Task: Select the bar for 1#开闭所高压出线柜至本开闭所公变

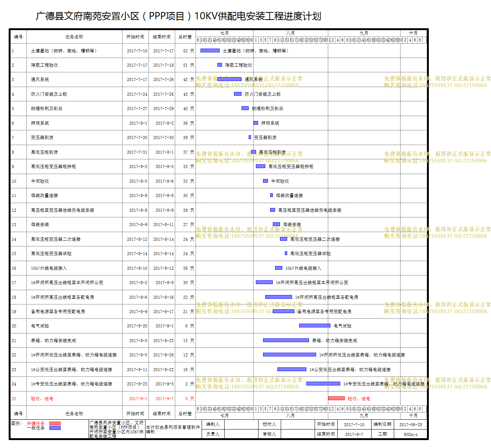Action: coord(264,282)
